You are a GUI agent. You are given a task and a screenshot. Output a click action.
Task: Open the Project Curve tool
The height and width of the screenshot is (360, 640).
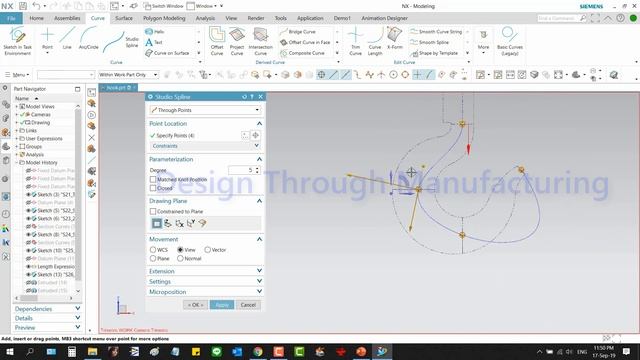coord(237,41)
